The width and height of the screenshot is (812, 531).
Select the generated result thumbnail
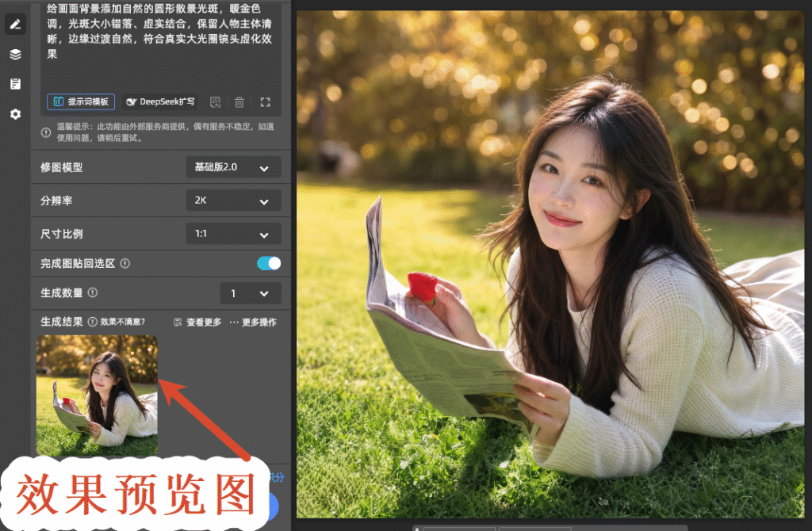97,395
